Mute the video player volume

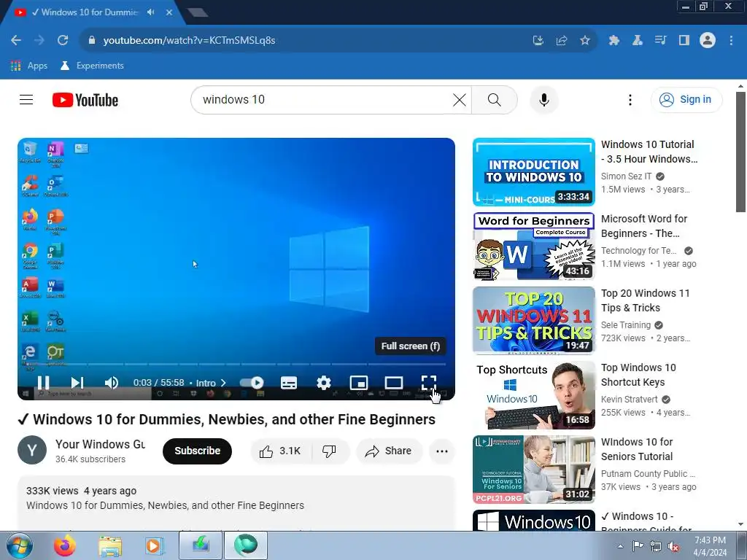112,382
